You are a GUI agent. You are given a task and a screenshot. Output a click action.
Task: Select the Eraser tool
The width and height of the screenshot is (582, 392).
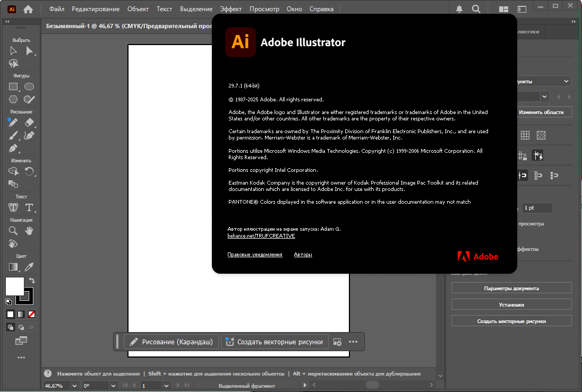[x=29, y=123]
